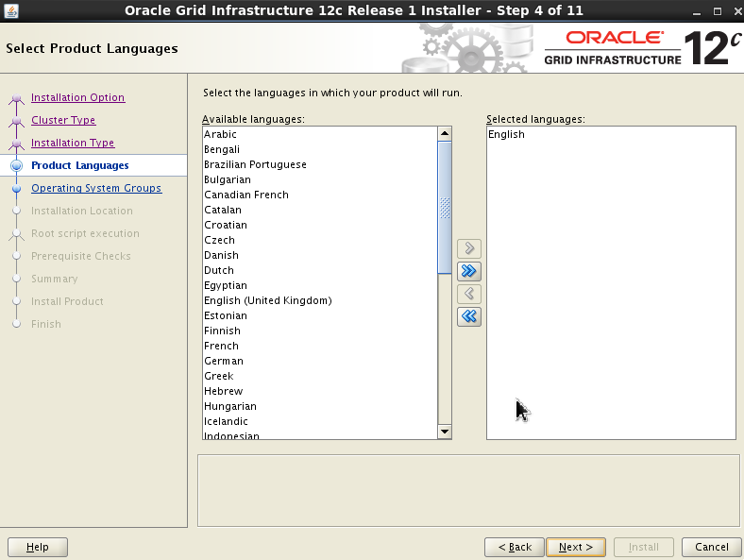744x560 pixels.
Task: Select Hebrew in Available languages
Action: coord(320,392)
